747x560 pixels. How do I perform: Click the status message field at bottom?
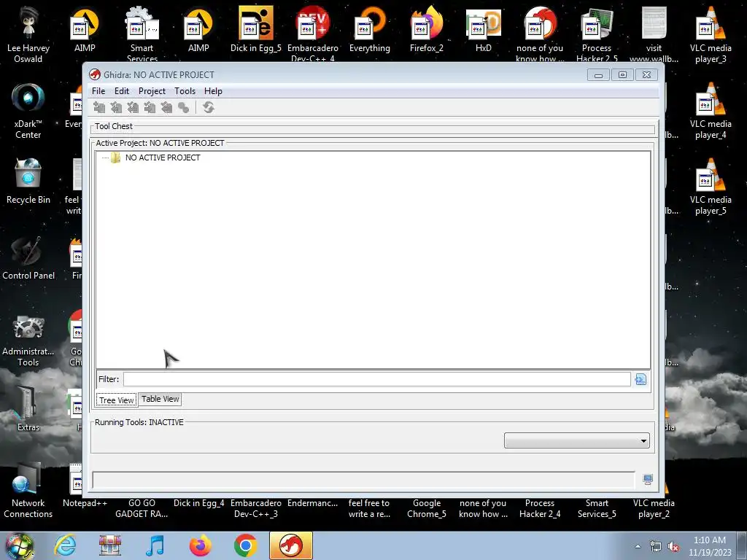(363, 480)
